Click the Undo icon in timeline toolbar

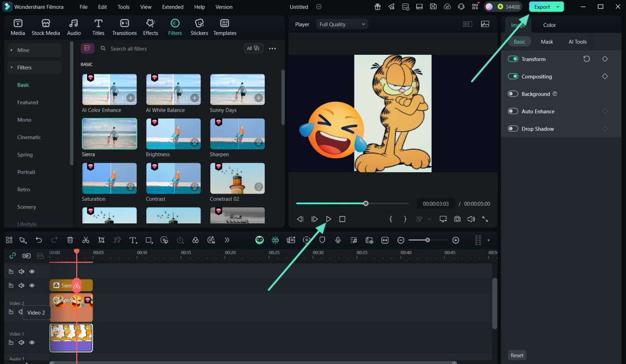tap(39, 240)
